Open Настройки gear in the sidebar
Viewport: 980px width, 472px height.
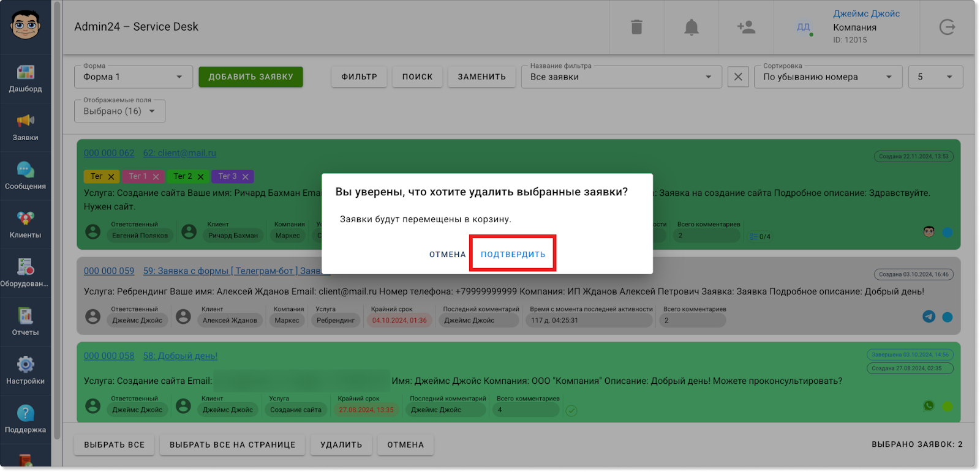point(25,370)
